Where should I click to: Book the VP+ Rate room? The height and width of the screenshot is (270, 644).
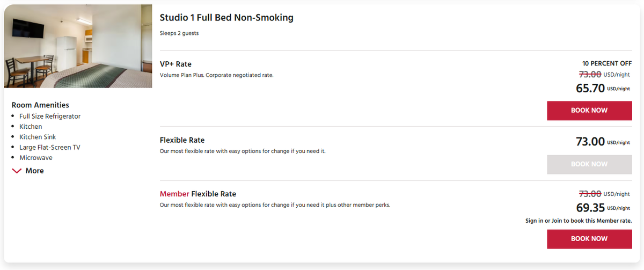click(x=589, y=111)
